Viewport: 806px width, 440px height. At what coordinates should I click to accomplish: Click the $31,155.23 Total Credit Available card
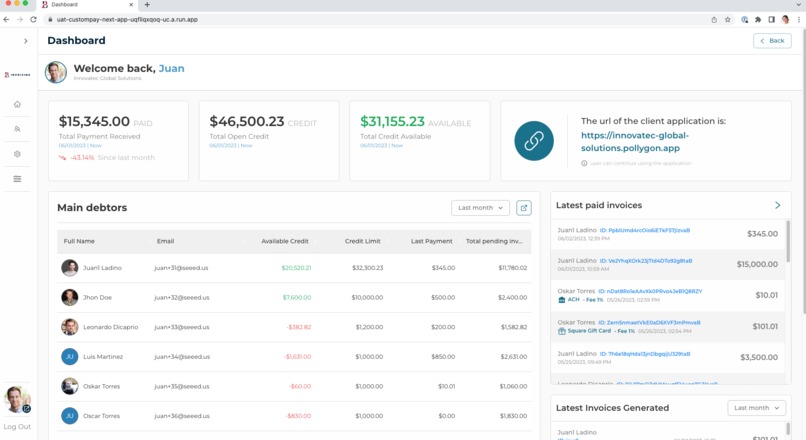click(x=419, y=140)
